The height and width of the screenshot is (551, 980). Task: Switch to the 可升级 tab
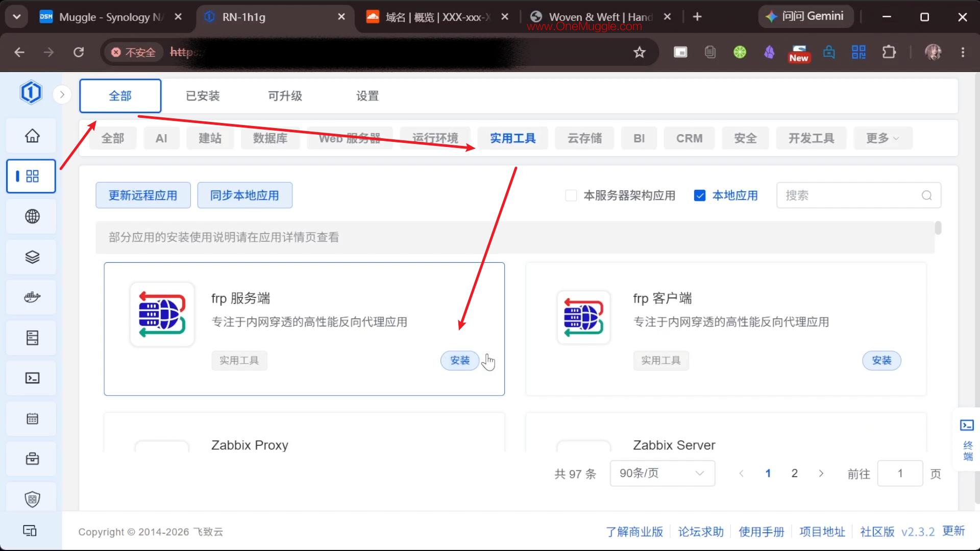pyautogui.click(x=285, y=96)
